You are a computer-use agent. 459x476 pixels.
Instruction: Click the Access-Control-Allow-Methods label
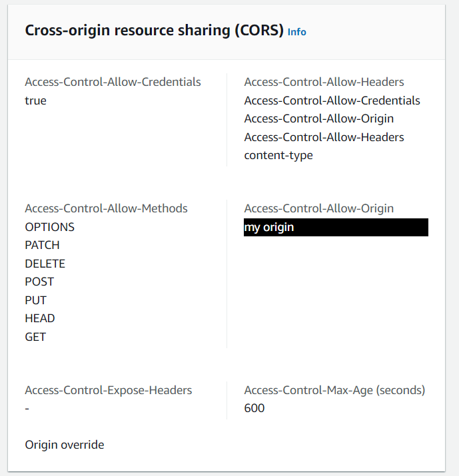107,208
